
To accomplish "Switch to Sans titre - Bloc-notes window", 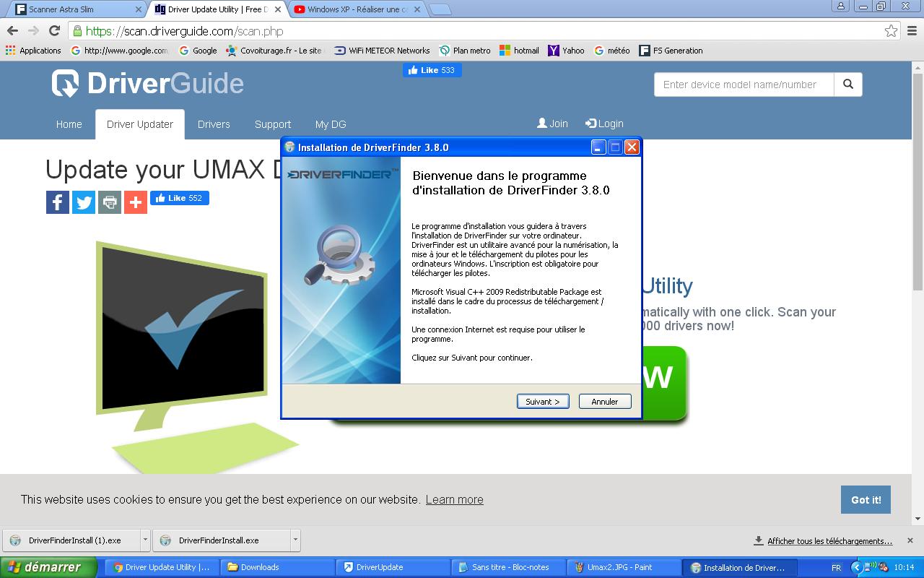I will 509,567.
